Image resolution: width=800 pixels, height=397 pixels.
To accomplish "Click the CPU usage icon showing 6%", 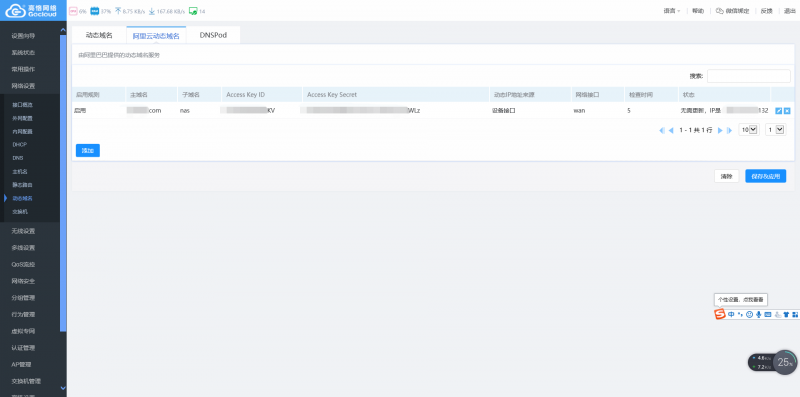I will pyautogui.click(x=72, y=11).
